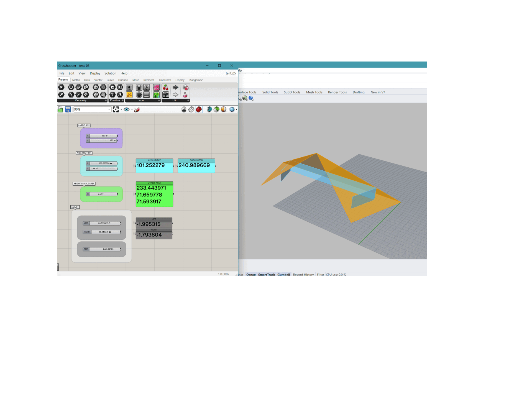Select the green Image Sampler icon
Viewport: 532px width, 399px height.
pyautogui.click(x=156, y=95)
